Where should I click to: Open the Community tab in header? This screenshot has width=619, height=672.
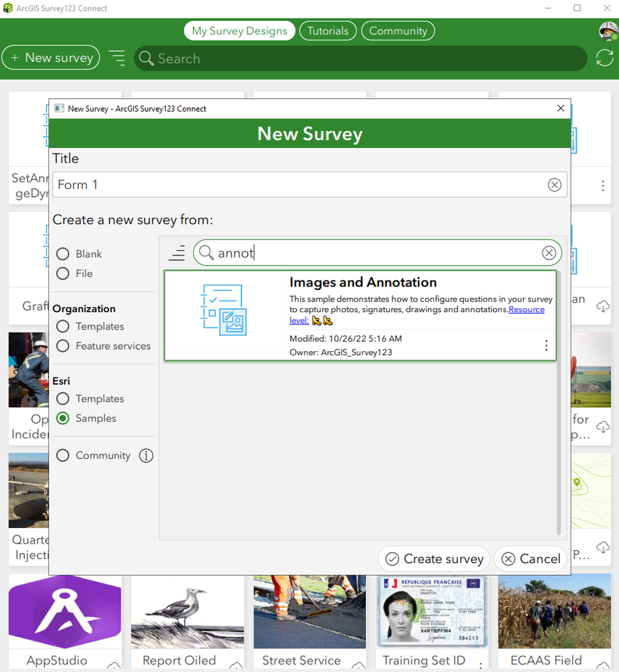(x=398, y=31)
